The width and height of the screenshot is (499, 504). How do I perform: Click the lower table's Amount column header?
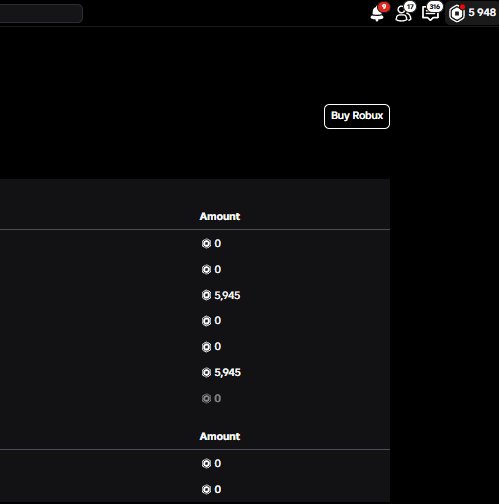(x=220, y=436)
